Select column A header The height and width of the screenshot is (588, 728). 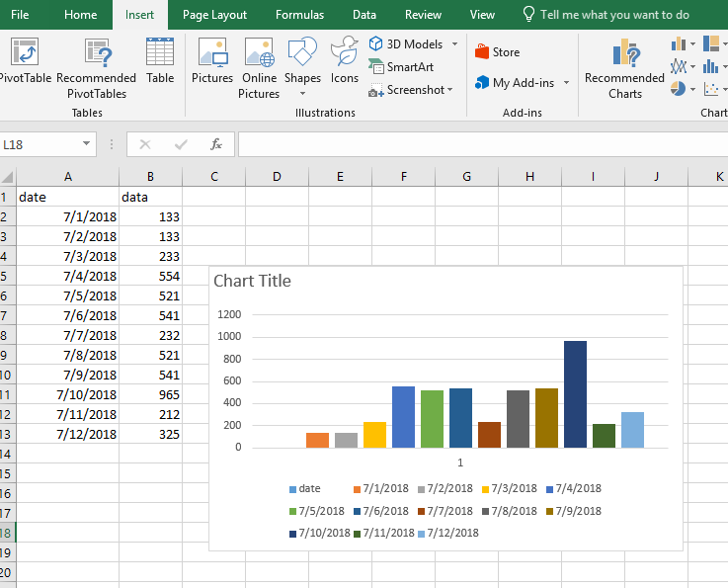tap(68, 177)
